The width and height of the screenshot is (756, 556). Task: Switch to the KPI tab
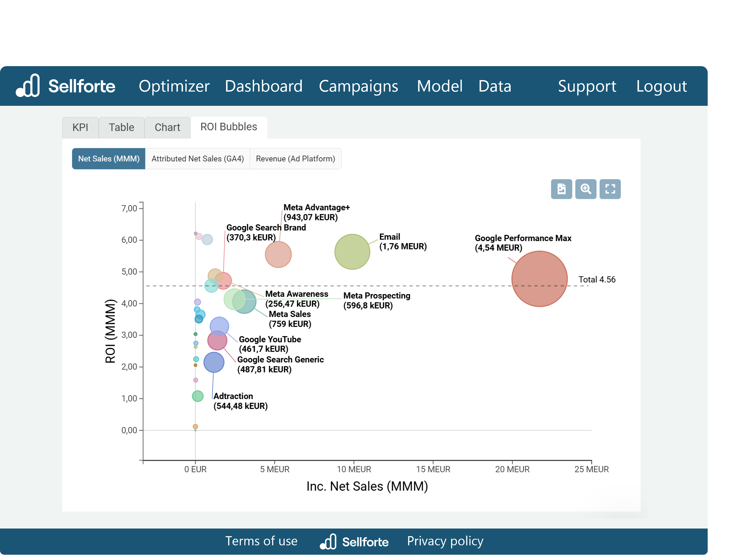[80, 127]
